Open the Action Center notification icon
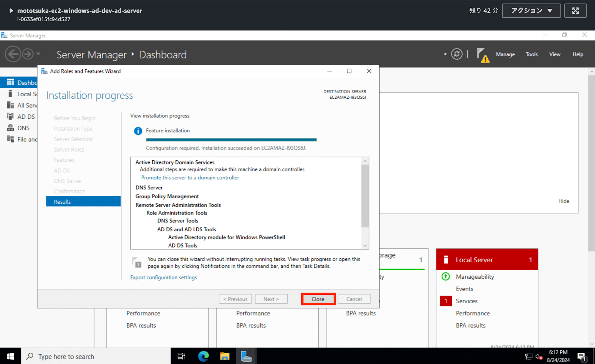 pos(582,356)
